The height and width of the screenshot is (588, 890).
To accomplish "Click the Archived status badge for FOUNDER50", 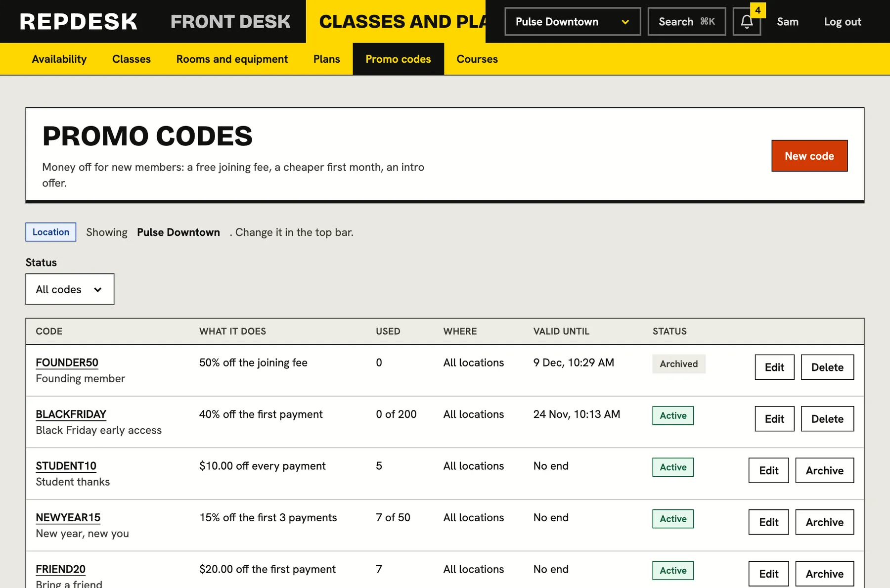I will (679, 364).
